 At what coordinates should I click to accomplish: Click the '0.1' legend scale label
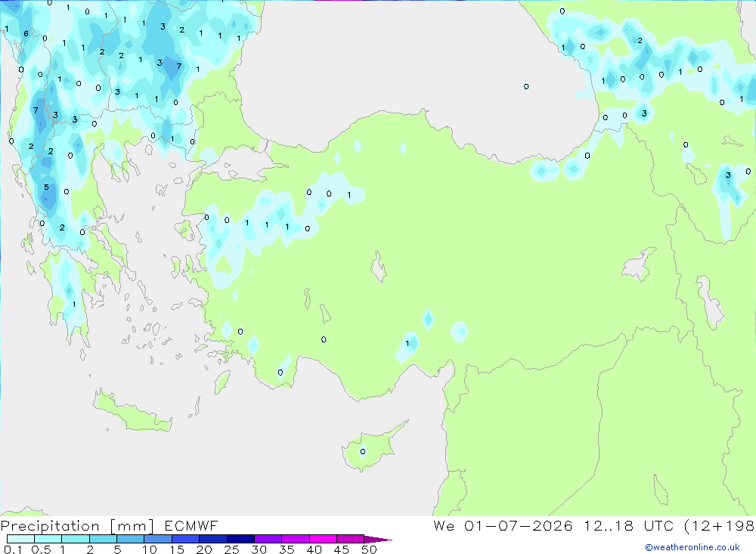[13, 549]
